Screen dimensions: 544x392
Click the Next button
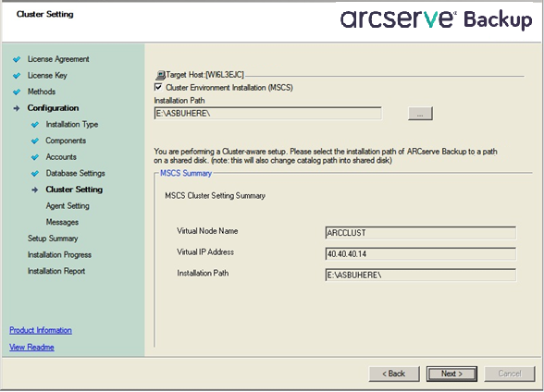pos(451,374)
